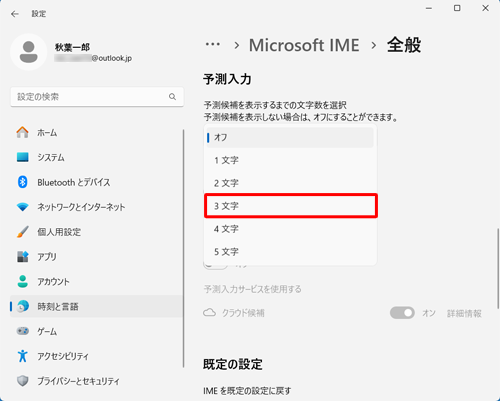Click the ゲーム controller icon
Image resolution: width=500 pixels, height=401 pixels.
point(23,331)
